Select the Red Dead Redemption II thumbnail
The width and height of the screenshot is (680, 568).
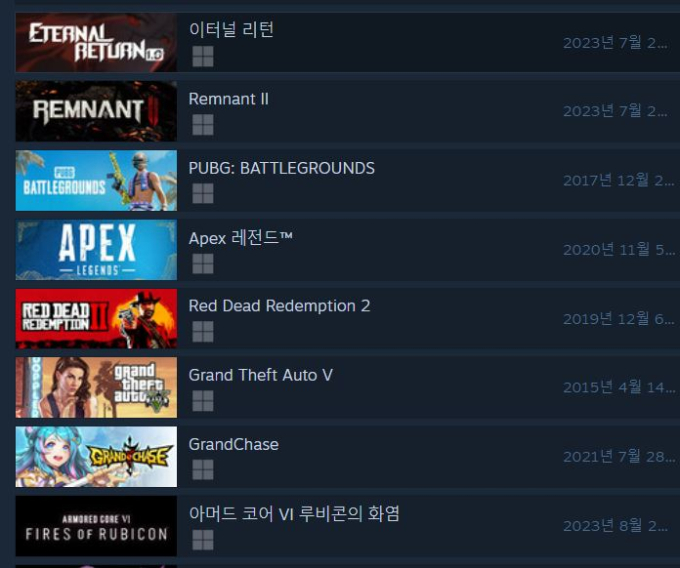(x=96, y=319)
